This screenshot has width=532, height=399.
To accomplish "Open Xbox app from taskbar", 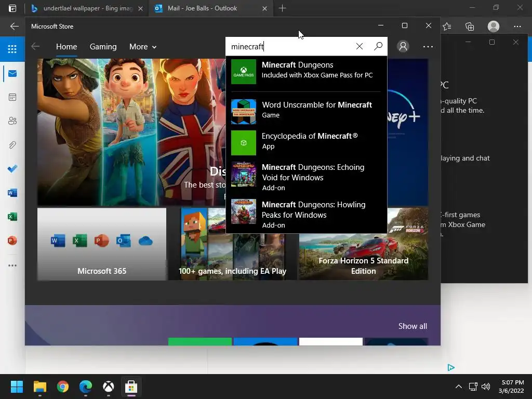I will point(109,387).
